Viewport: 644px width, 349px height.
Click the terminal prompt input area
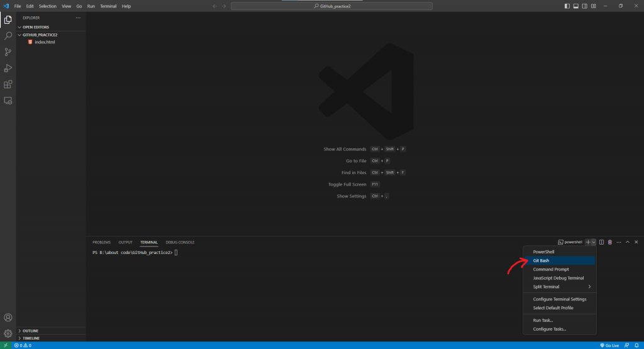coord(176,253)
